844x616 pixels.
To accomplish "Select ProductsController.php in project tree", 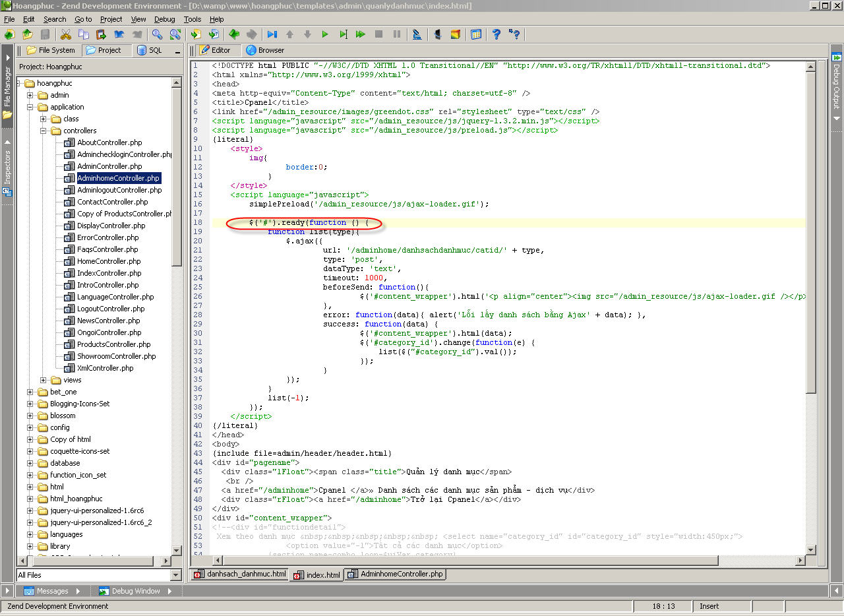I will tap(113, 344).
